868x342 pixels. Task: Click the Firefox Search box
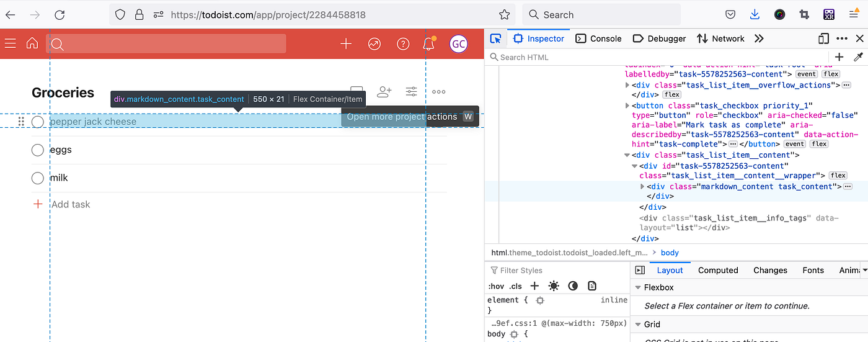click(x=601, y=15)
